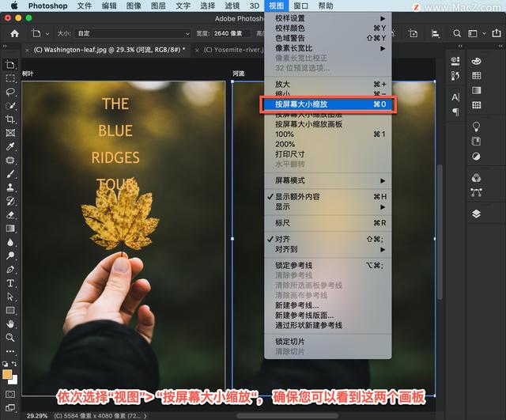
Task: Reset to default foreground/background colors
Action: coord(5,364)
